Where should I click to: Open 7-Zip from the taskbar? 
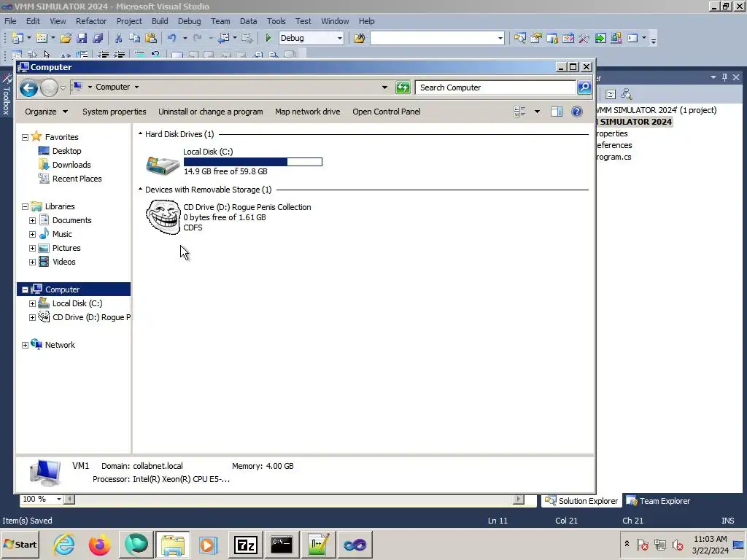point(245,545)
